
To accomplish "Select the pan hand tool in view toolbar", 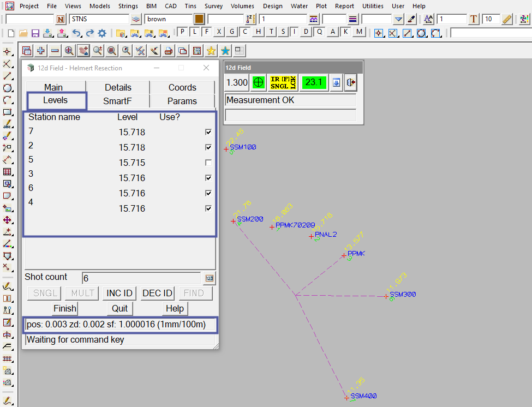I will [x=83, y=51].
